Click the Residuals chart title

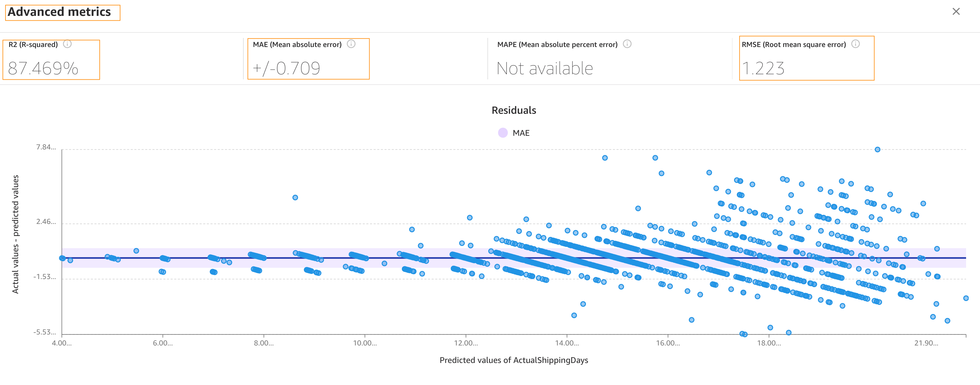pos(514,111)
